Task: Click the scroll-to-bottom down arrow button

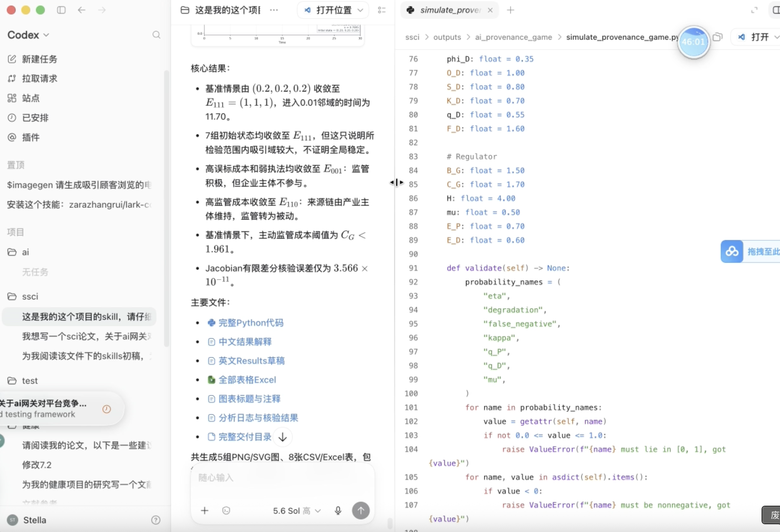Action: [x=283, y=437]
